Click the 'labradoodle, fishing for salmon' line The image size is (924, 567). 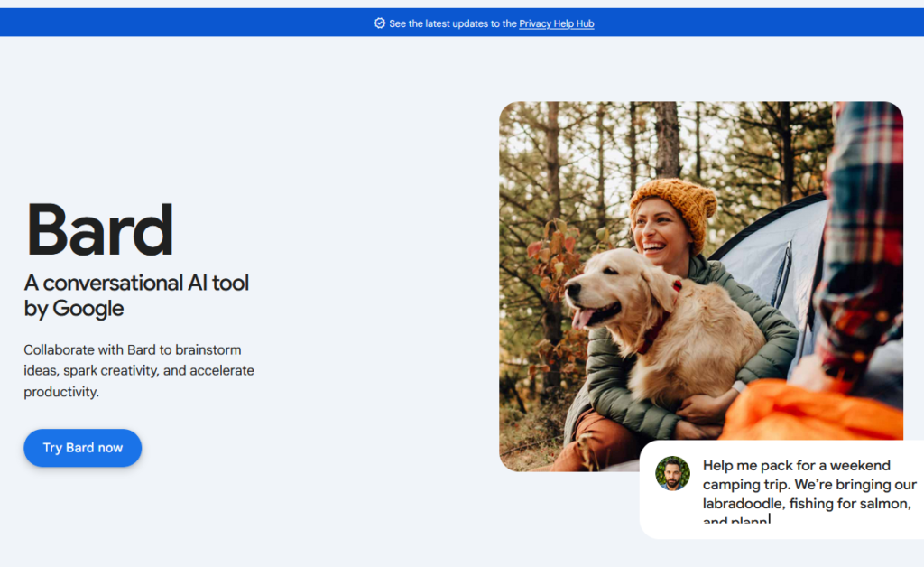(807, 503)
